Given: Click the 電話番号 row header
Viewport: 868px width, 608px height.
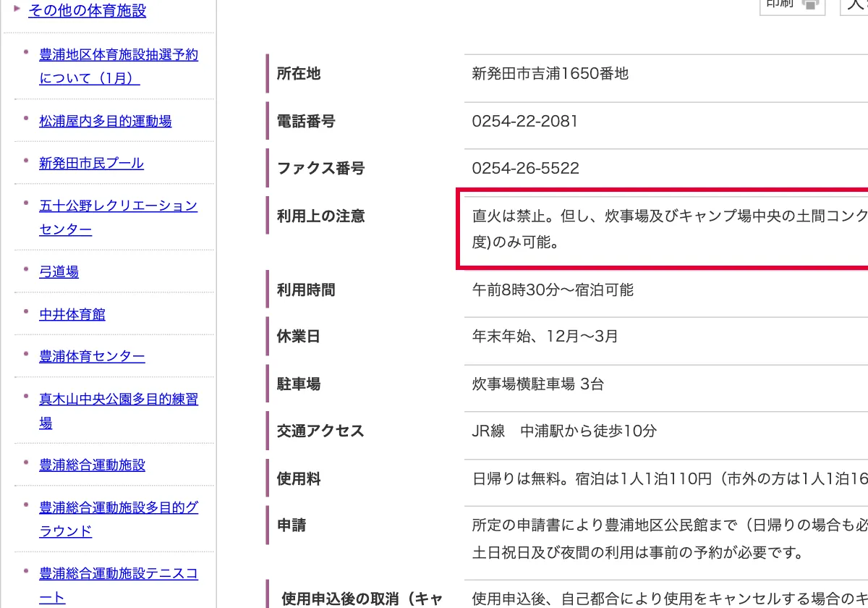Looking at the screenshot, I should pyautogui.click(x=306, y=121).
